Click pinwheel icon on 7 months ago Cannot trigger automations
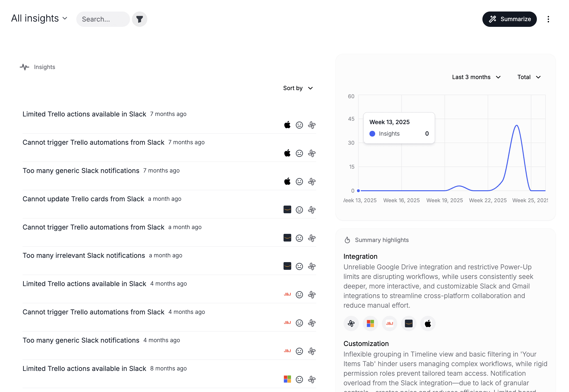 [312, 153]
